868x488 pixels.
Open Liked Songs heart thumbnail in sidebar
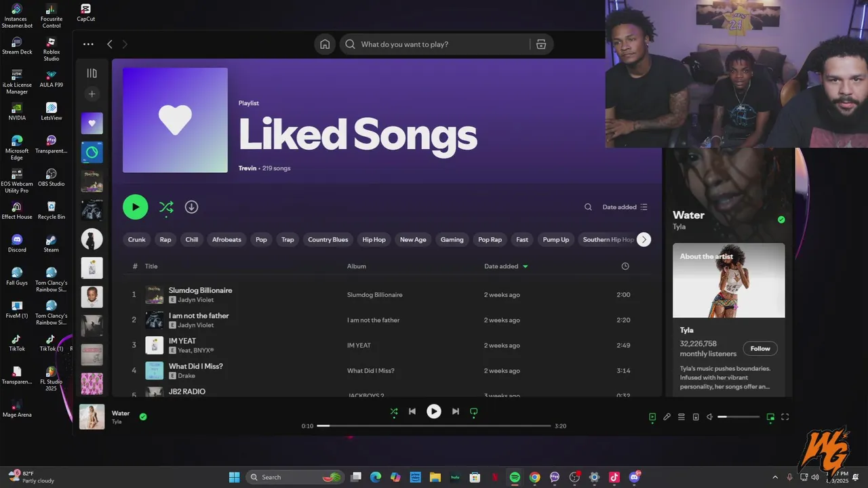pyautogui.click(x=92, y=123)
